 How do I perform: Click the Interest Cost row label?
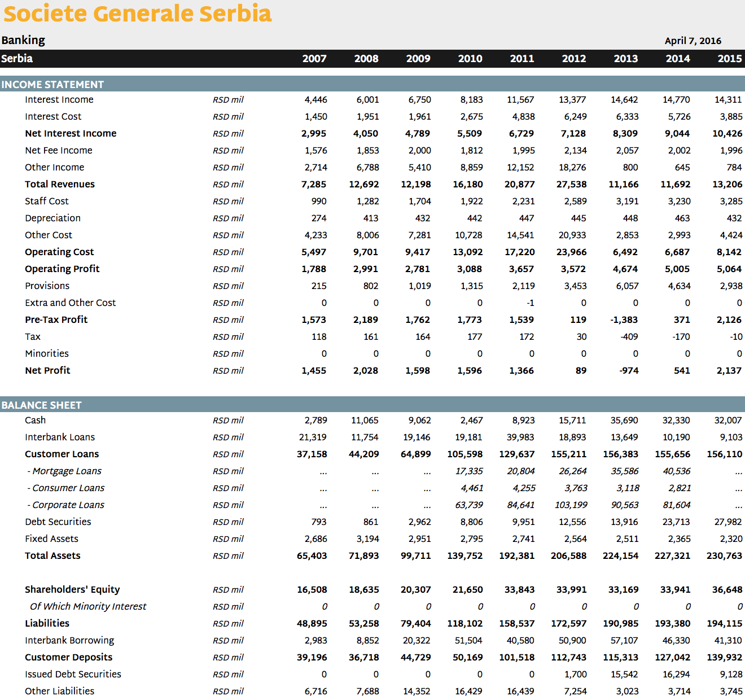53,117
